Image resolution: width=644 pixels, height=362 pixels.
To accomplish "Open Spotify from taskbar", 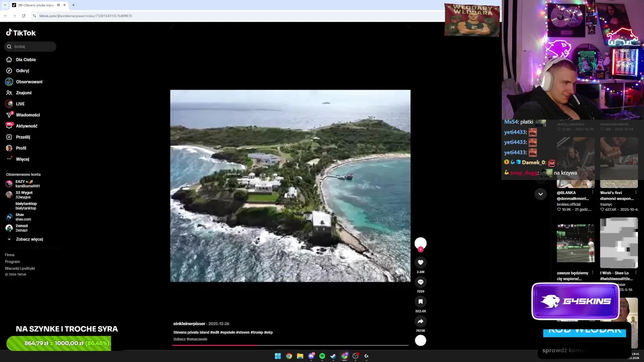I will (322, 356).
